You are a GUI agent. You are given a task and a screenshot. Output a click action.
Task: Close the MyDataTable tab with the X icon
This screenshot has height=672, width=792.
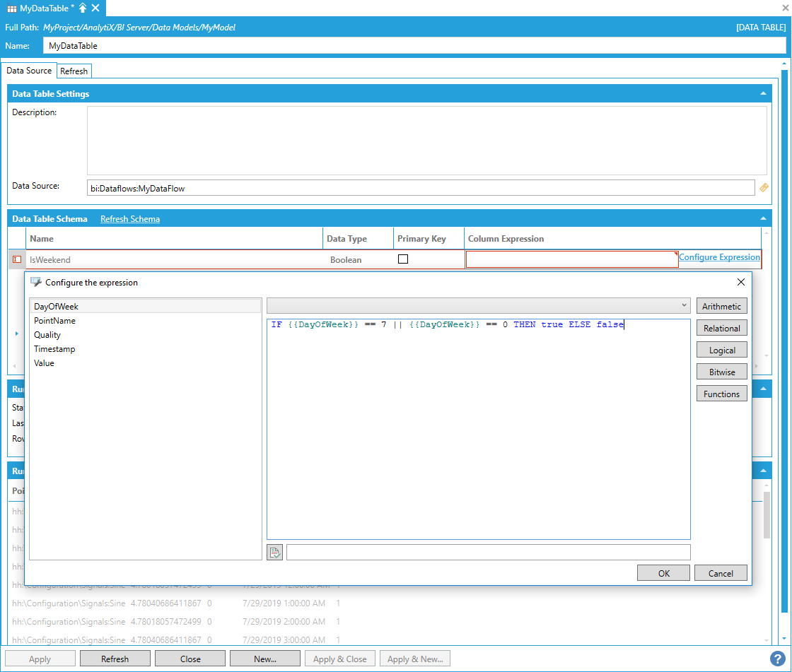[x=95, y=8]
